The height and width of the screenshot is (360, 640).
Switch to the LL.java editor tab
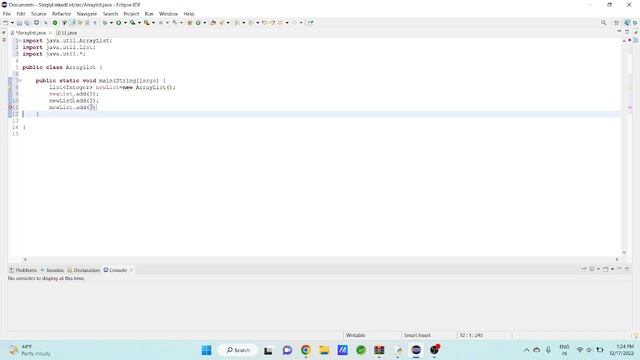click(67, 33)
